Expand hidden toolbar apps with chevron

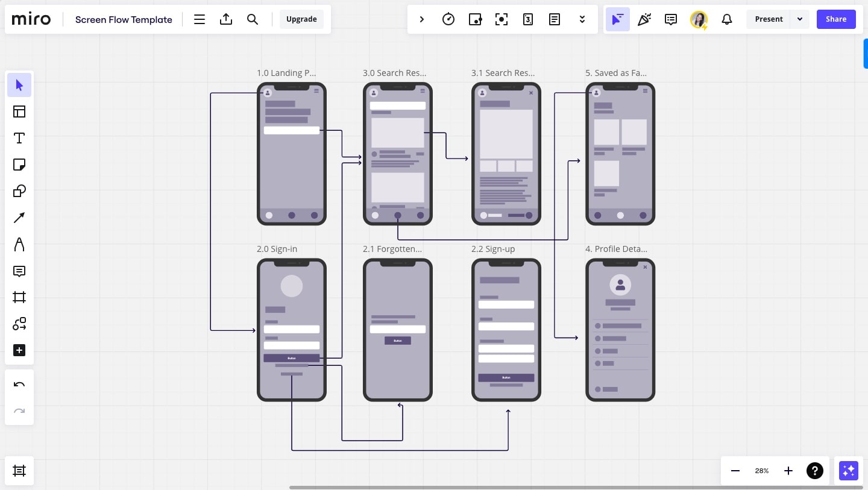coord(582,19)
